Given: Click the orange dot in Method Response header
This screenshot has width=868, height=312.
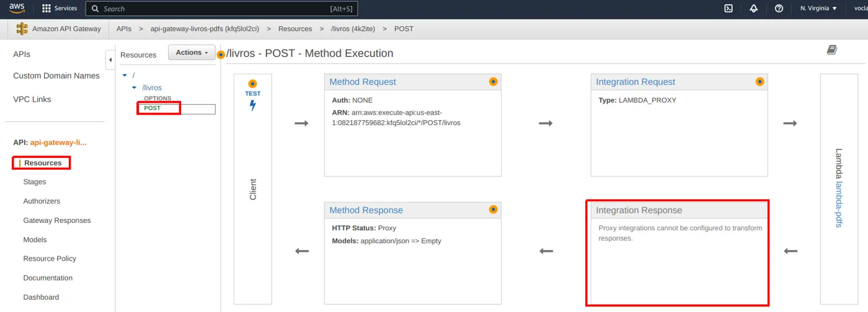Looking at the screenshot, I should coord(493,210).
